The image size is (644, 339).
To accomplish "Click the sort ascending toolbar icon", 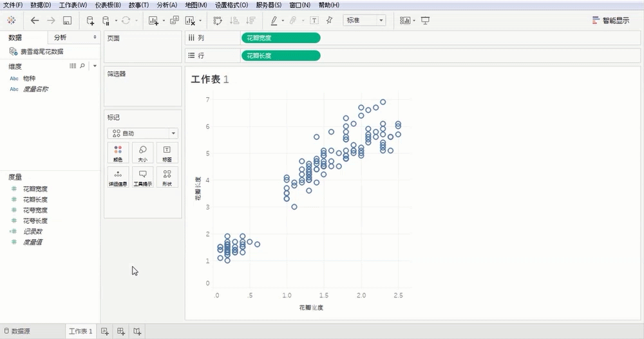I will click(x=234, y=21).
